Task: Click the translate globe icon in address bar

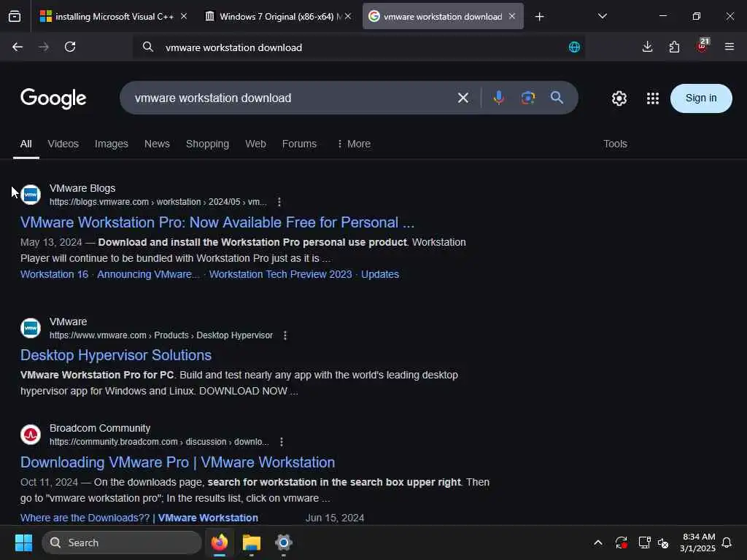Action: point(574,47)
